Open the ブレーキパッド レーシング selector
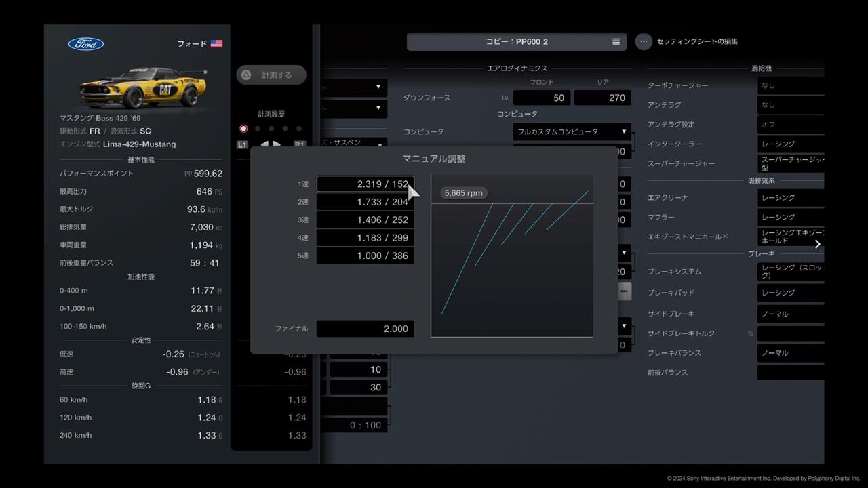 [x=791, y=293]
